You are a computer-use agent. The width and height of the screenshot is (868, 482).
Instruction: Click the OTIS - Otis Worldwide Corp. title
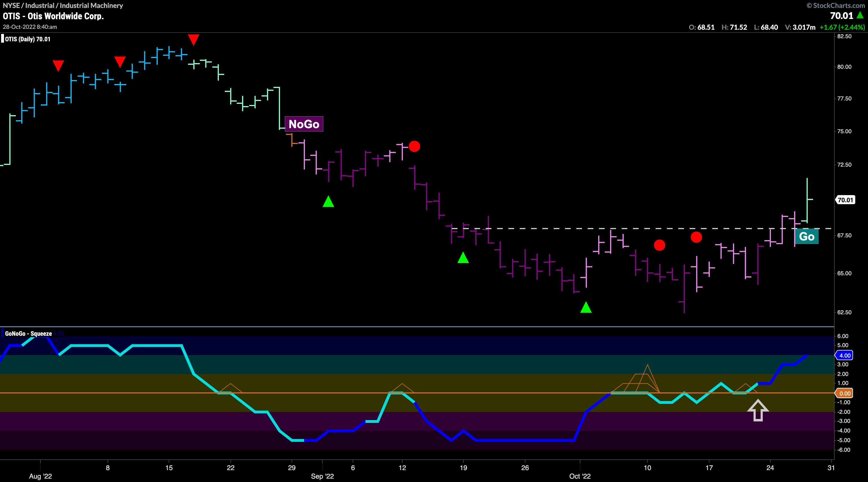coord(53,16)
